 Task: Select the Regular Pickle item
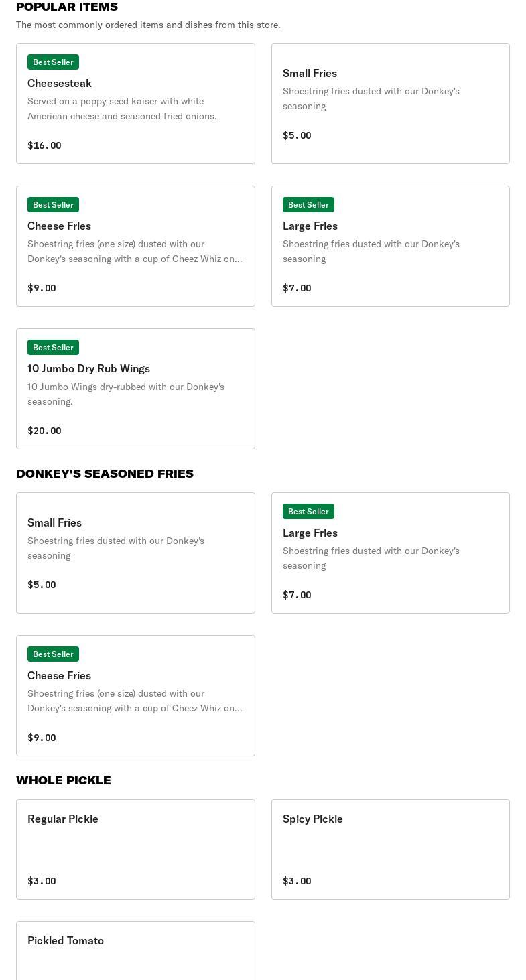(x=135, y=849)
